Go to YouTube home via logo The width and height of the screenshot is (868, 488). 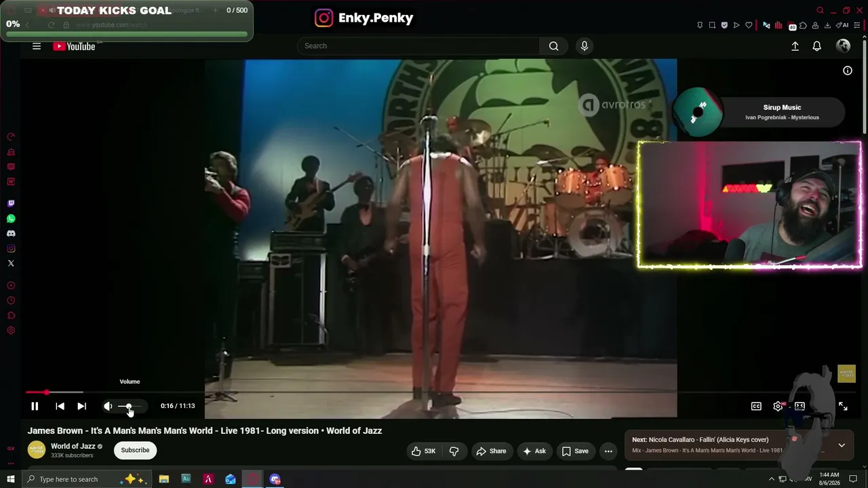(74, 46)
